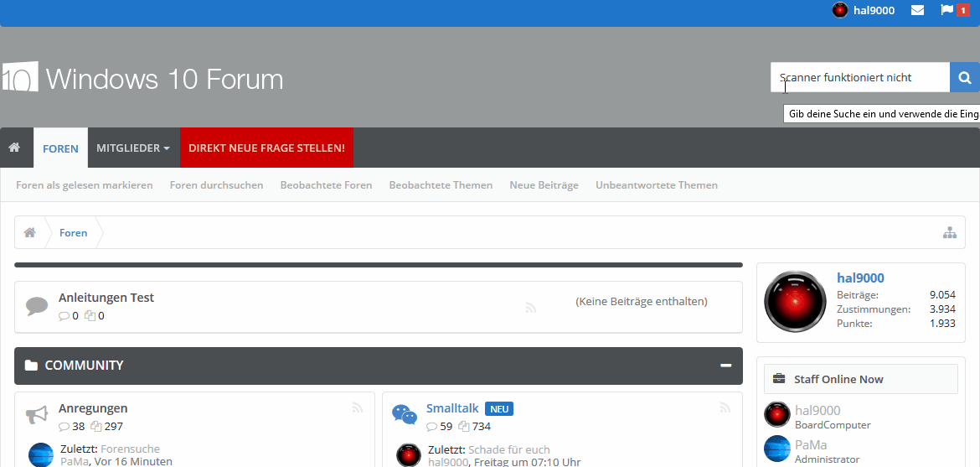Click hal9000 name in Staff Online list
This screenshot has width=980, height=467.
(x=818, y=411)
